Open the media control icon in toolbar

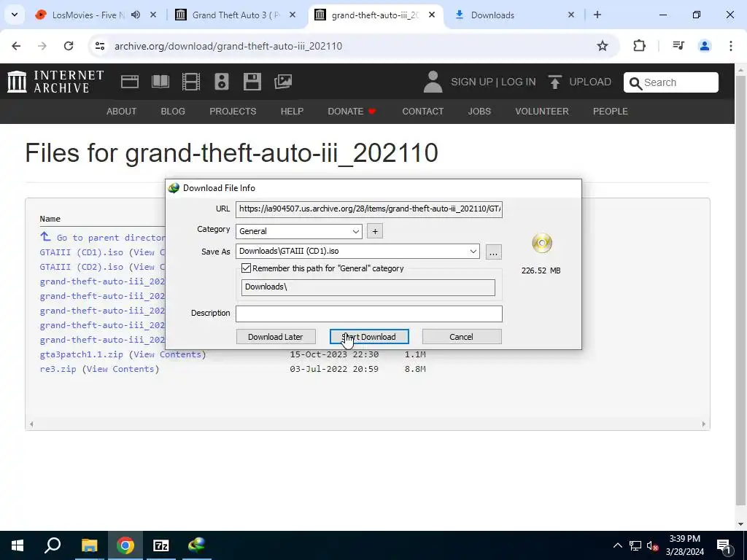[x=678, y=46]
